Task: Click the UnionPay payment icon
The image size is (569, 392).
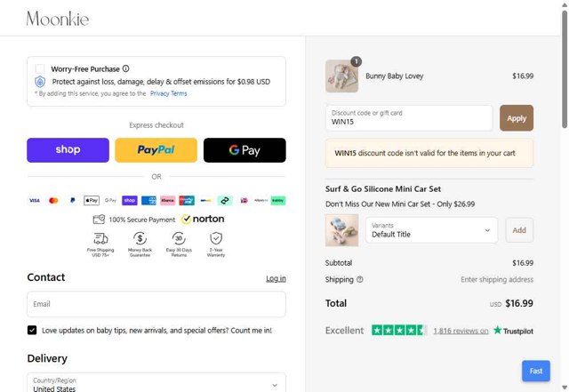Action: click(187, 200)
